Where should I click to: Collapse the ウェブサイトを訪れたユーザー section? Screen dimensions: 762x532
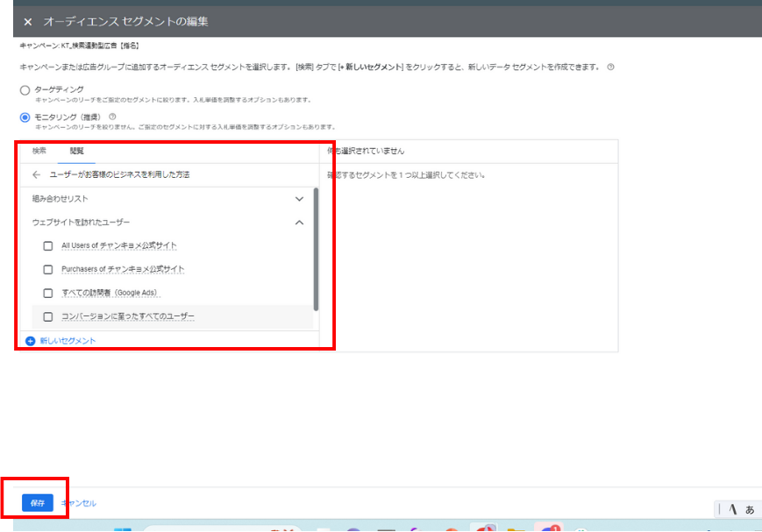[x=299, y=223]
